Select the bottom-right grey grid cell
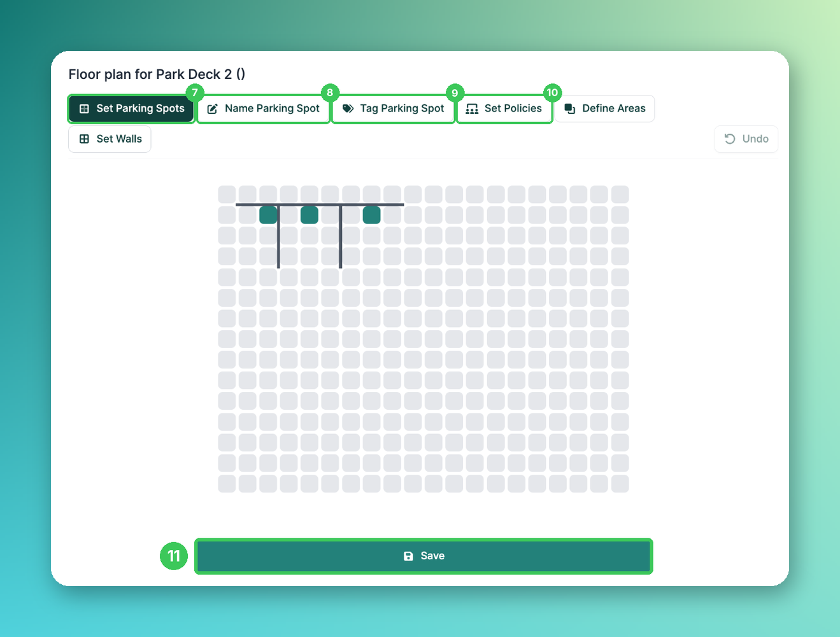Image resolution: width=840 pixels, height=637 pixels. pyautogui.click(x=620, y=484)
